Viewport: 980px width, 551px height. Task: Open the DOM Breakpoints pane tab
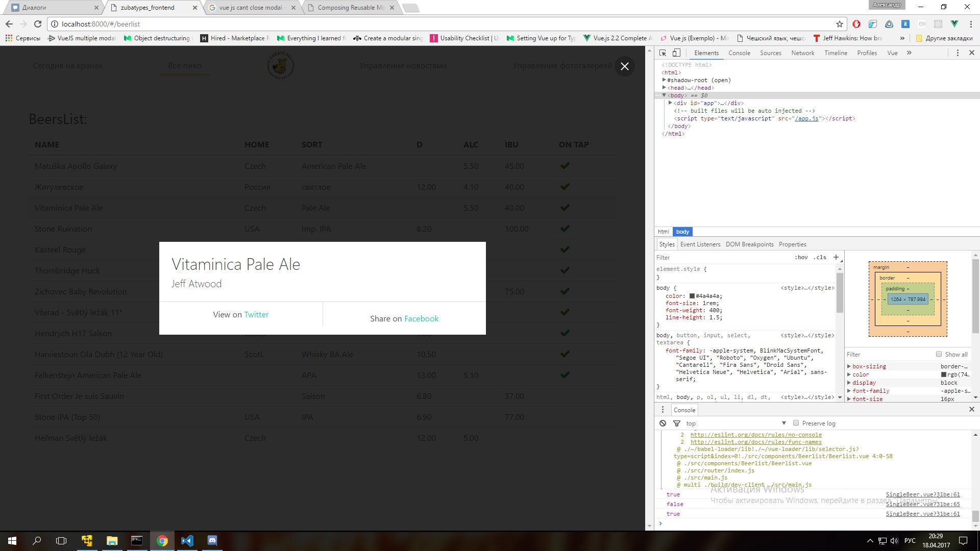(749, 244)
